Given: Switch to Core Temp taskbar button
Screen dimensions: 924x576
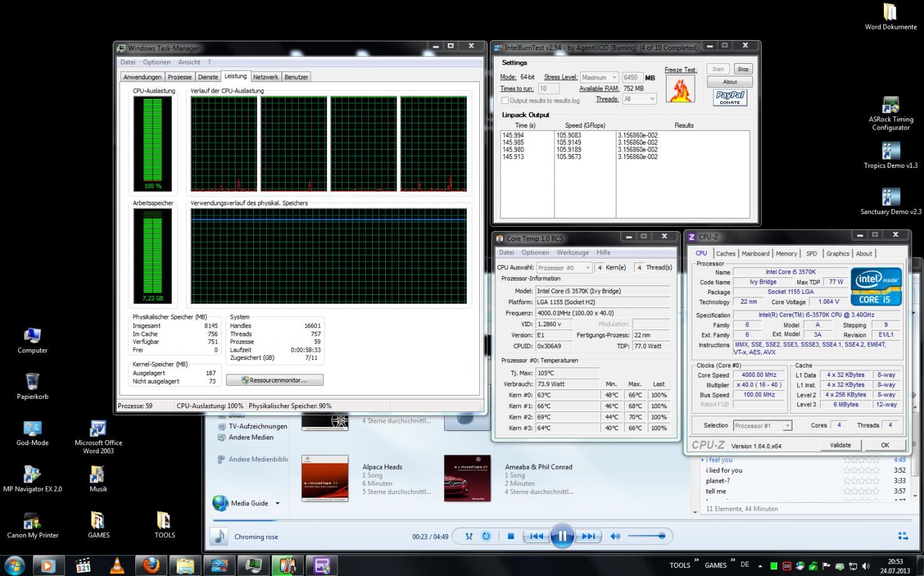Looking at the screenshot, I should point(288,565).
